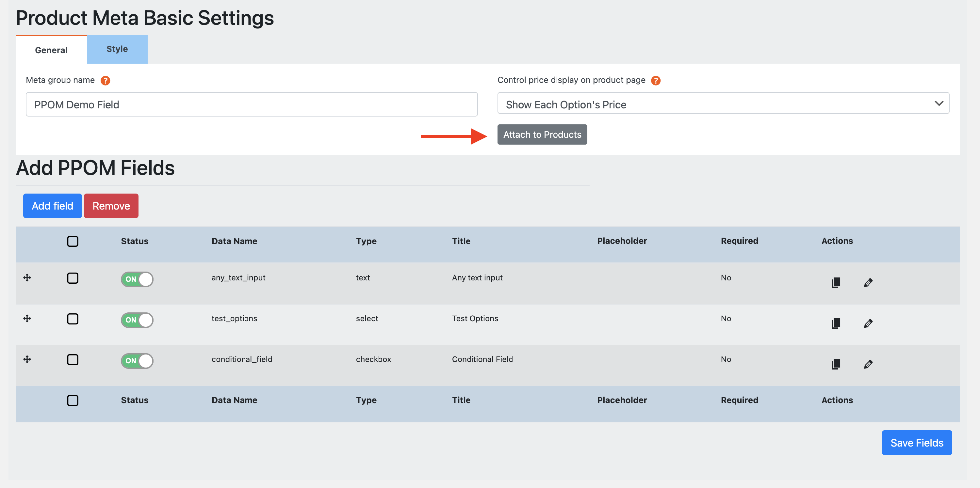Click drag handle for any_text_input row
980x488 pixels.
point(27,278)
